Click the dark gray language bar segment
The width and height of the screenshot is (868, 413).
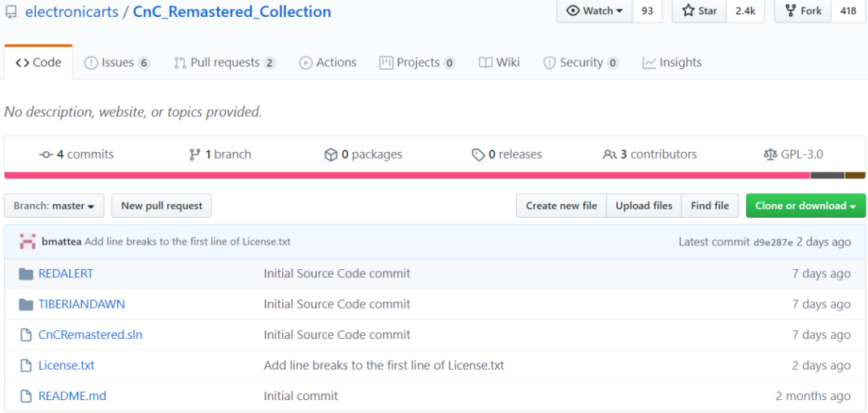[x=827, y=175]
